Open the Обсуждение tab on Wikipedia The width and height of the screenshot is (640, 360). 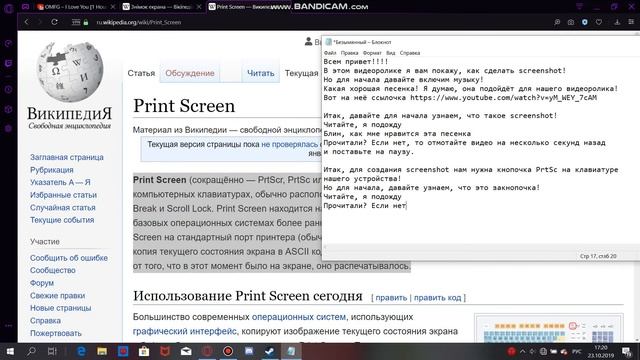pyautogui.click(x=190, y=73)
